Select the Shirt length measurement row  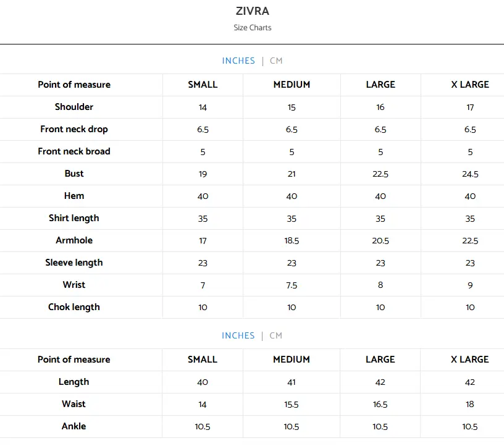click(74, 218)
